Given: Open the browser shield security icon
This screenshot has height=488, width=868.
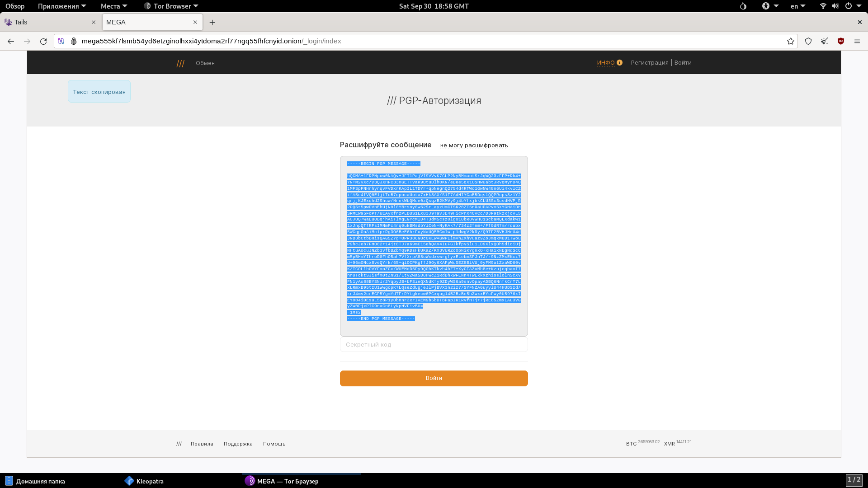Looking at the screenshot, I should [808, 41].
